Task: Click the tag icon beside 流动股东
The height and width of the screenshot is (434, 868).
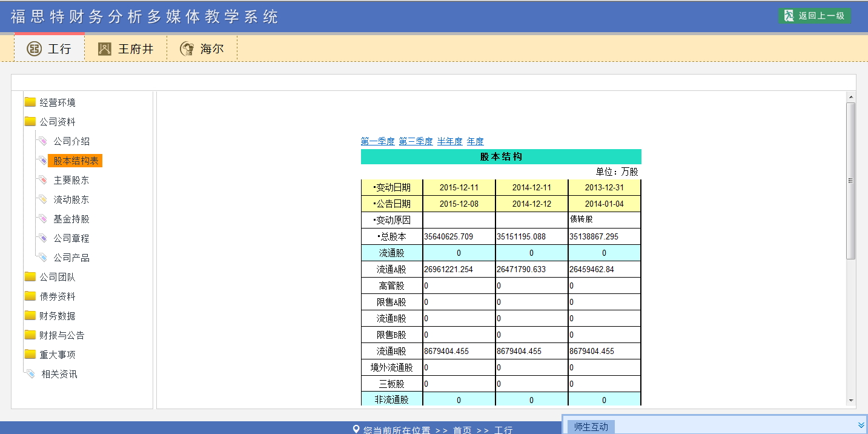Action: click(43, 199)
